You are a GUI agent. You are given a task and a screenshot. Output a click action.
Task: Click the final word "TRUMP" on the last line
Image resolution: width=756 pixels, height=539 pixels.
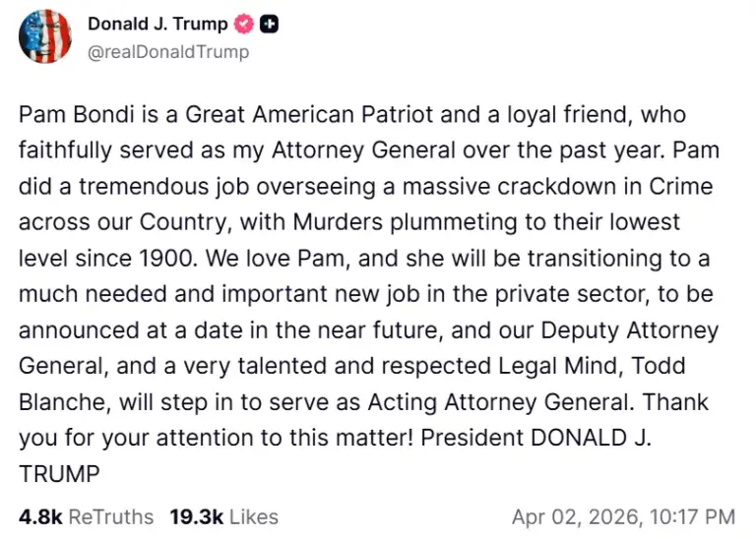coord(59,474)
